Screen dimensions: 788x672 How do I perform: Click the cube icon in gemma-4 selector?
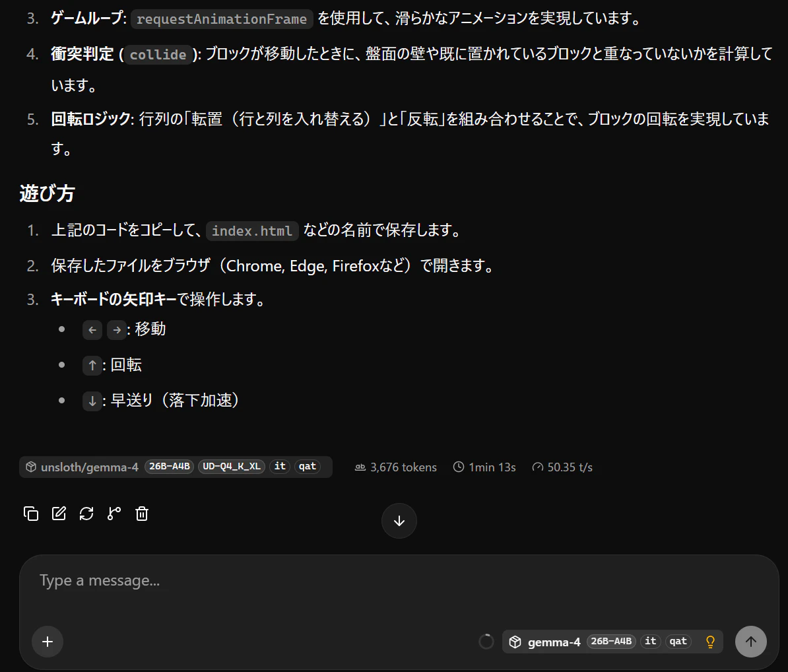point(515,642)
